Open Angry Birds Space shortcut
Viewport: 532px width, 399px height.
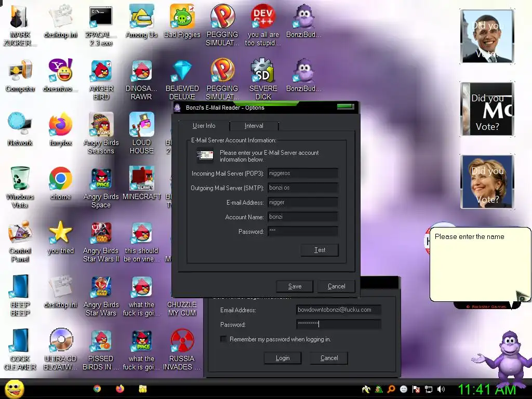tap(101, 187)
